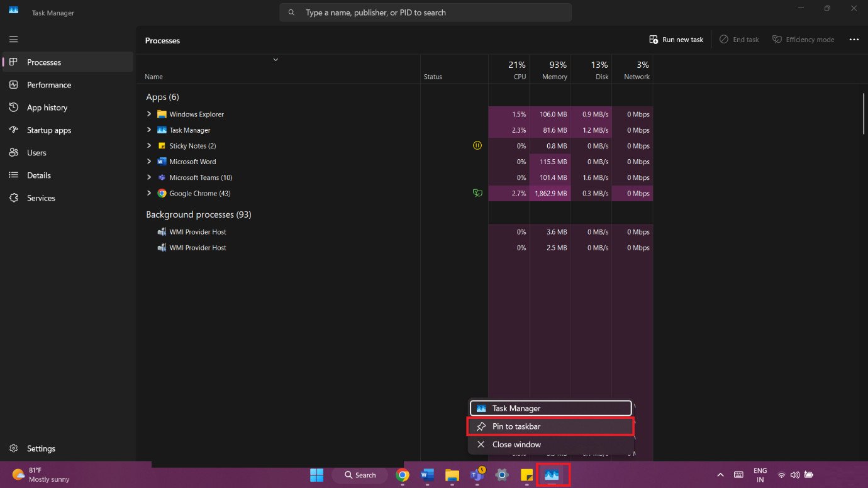Screen dimensions: 868x488
Task: Sort by the Status column header
Action: pyautogui.click(x=454, y=70)
